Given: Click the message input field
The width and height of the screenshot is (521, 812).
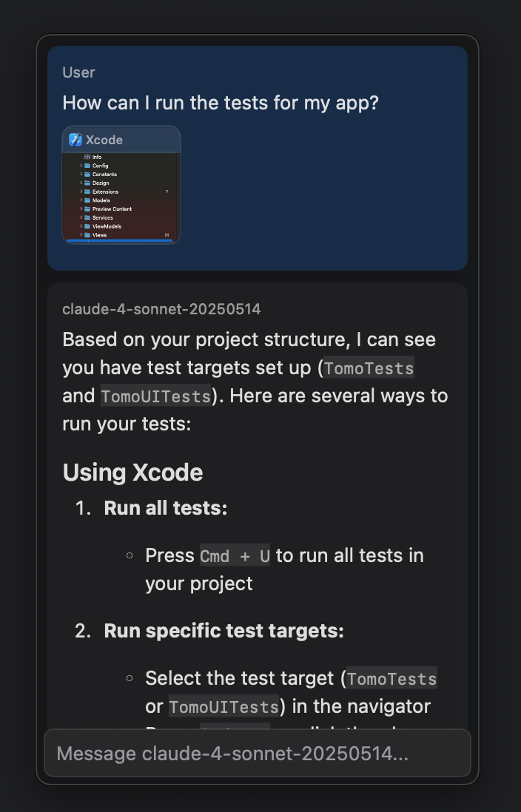Looking at the screenshot, I should [x=258, y=753].
